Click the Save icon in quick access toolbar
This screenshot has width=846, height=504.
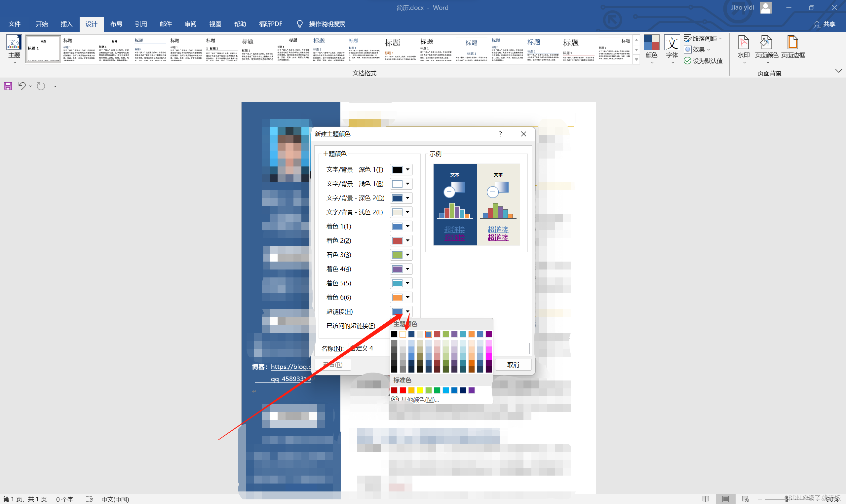tap(8, 86)
